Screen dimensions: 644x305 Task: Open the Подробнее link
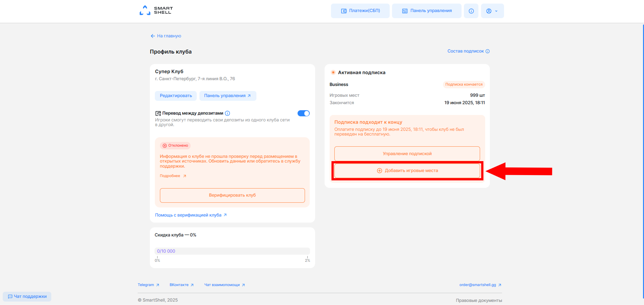[173, 176]
